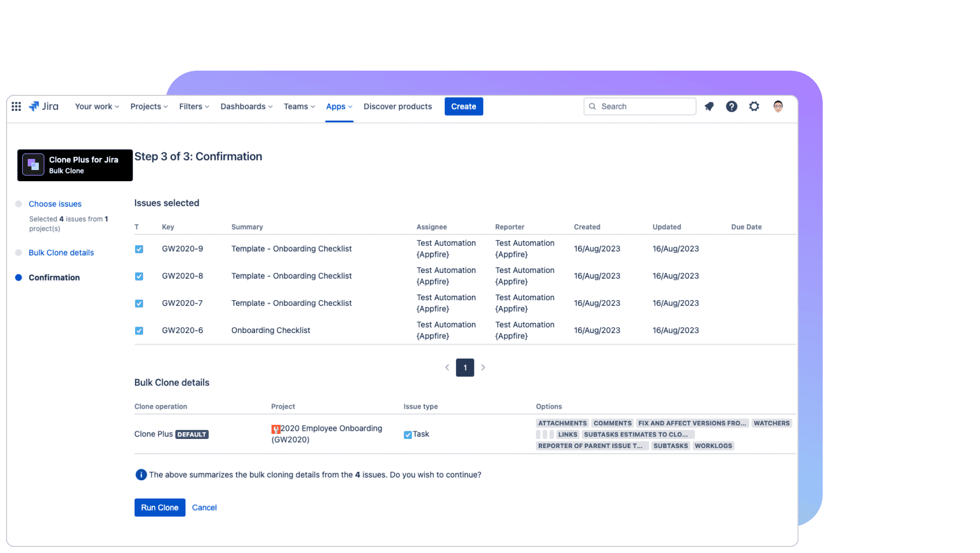Open the help menu icon
This screenshot has height=553, width=980.
click(x=731, y=106)
